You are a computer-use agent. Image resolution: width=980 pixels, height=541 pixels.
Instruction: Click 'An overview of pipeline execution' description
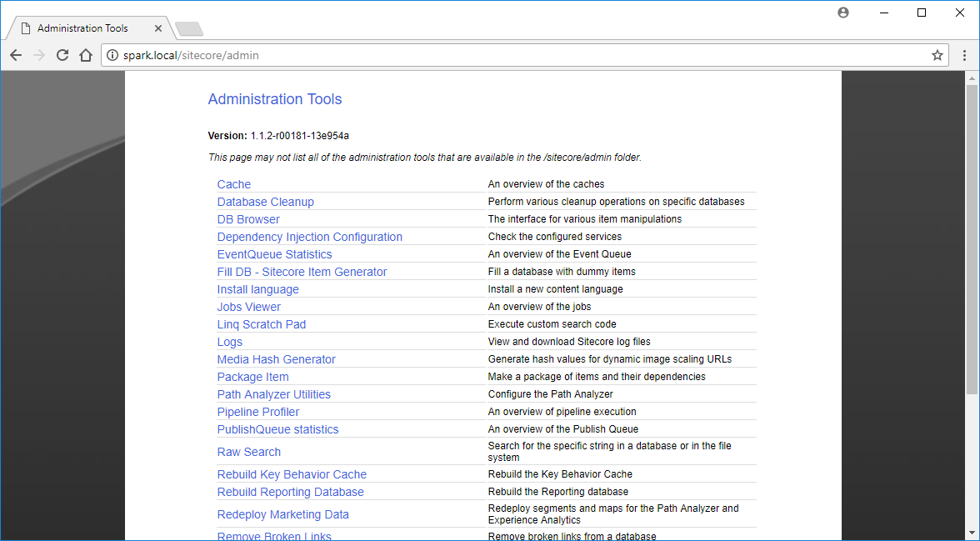[562, 412]
